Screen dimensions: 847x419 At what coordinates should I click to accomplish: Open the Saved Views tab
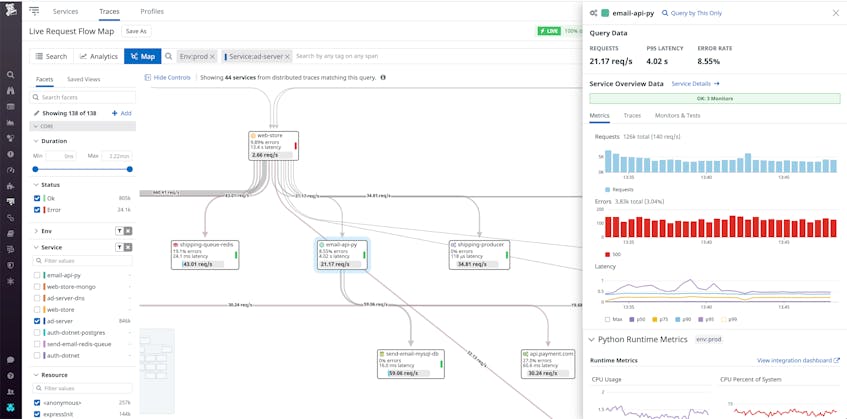(84, 79)
